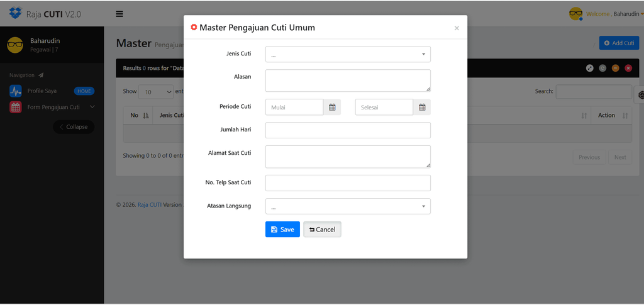Close the dialog with the X icon

coord(457,28)
